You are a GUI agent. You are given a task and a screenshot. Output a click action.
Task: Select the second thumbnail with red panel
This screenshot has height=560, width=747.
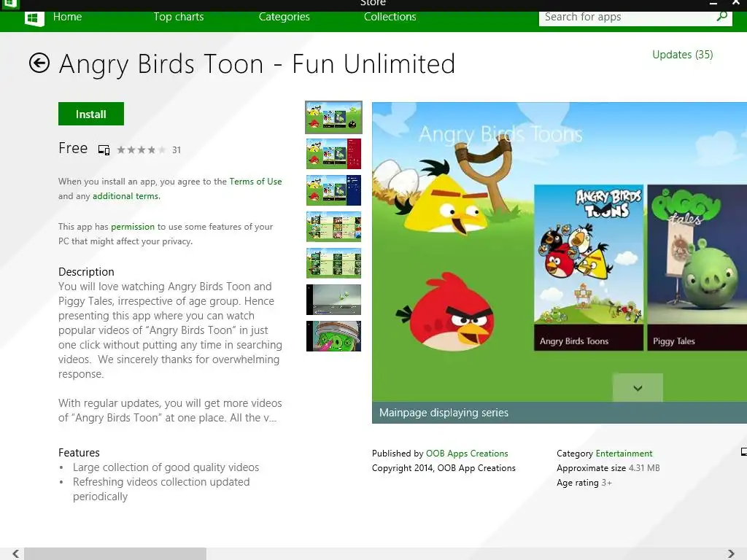pos(333,154)
